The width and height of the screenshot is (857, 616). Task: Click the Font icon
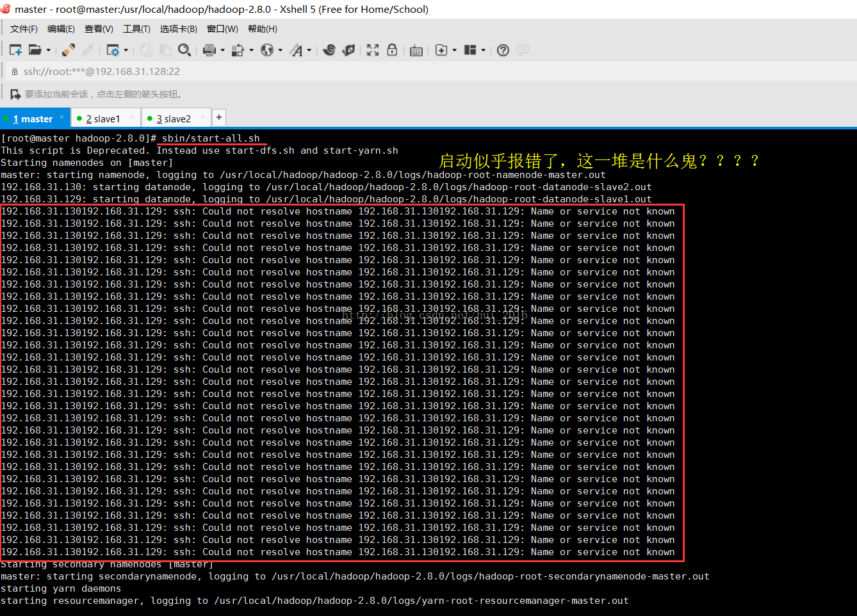point(296,50)
